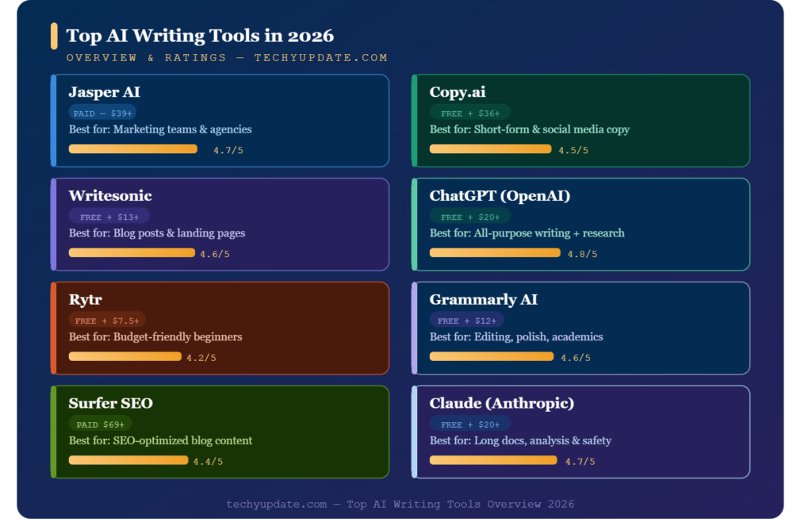Click the 'FREE + $12+' price badge
The width and height of the screenshot is (812, 530).
[x=466, y=321]
